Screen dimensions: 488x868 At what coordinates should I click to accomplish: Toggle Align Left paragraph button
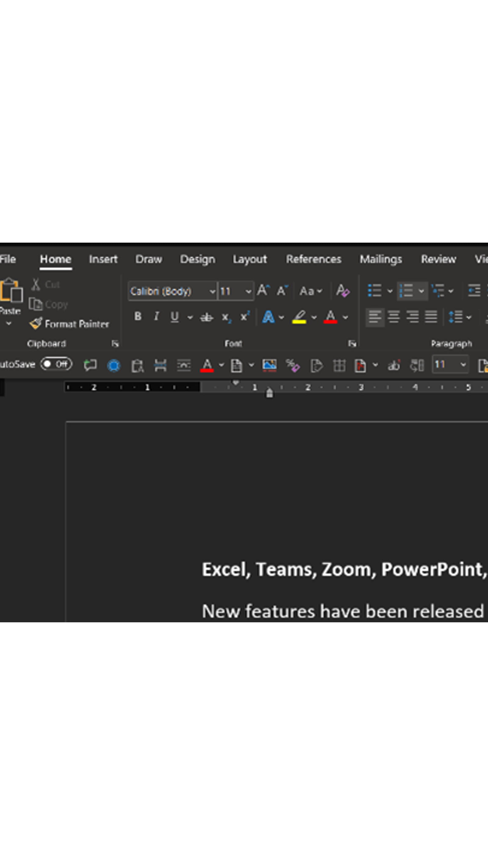pyautogui.click(x=375, y=317)
